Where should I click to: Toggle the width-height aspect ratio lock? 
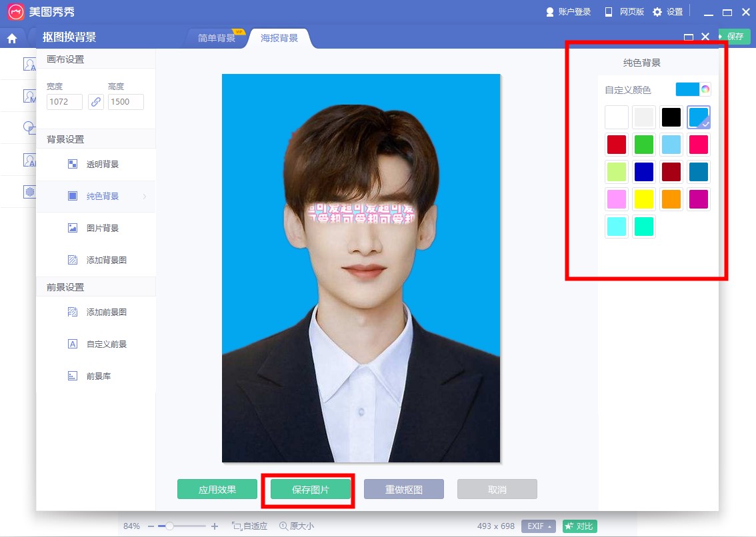click(x=96, y=102)
